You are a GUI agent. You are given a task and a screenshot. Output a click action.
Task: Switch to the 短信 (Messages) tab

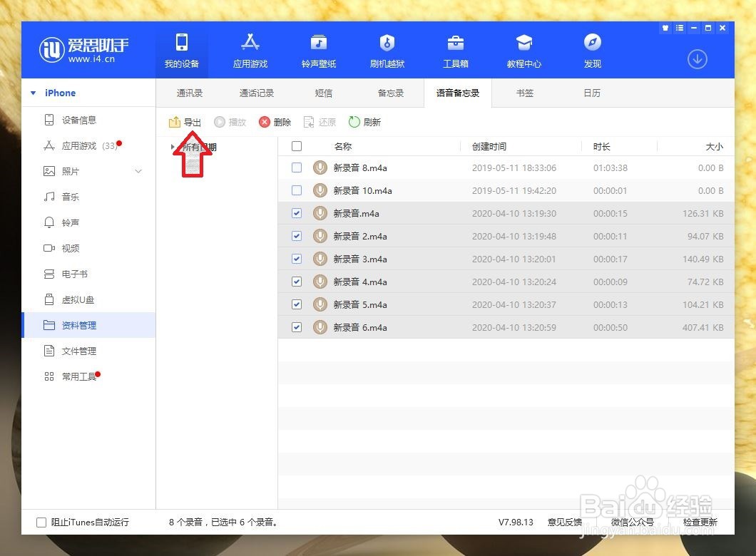point(323,93)
